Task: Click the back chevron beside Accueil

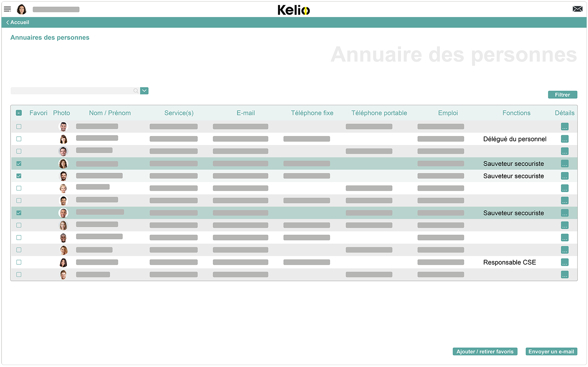Action: pos(7,22)
